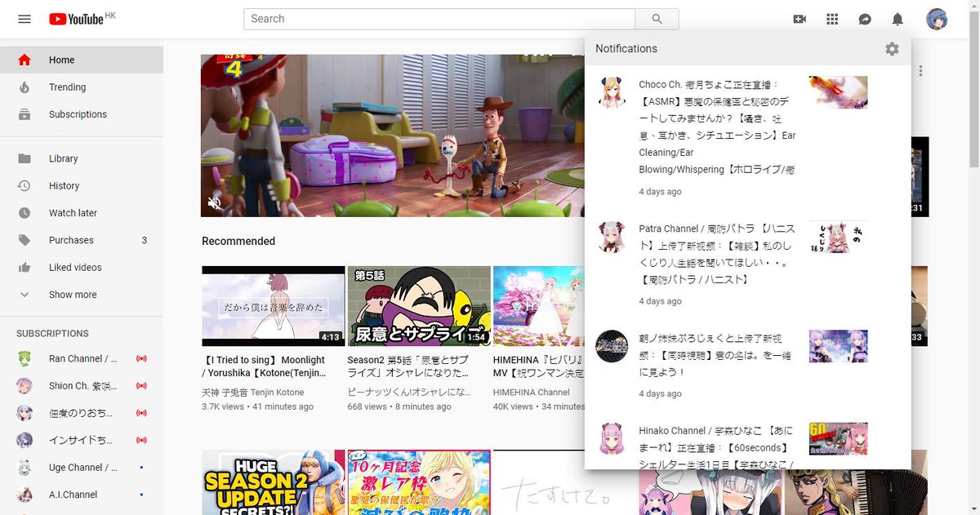Open the hamburger guide menu

(x=24, y=19)
